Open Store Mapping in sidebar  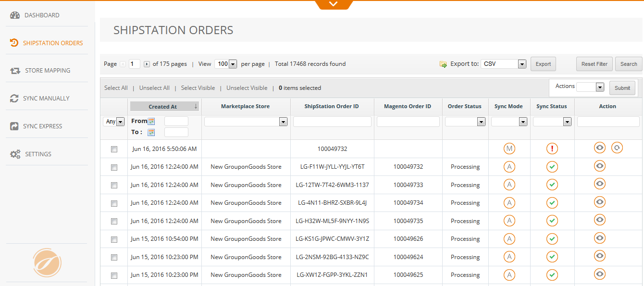pyautogui.click(x=47, y=71)
